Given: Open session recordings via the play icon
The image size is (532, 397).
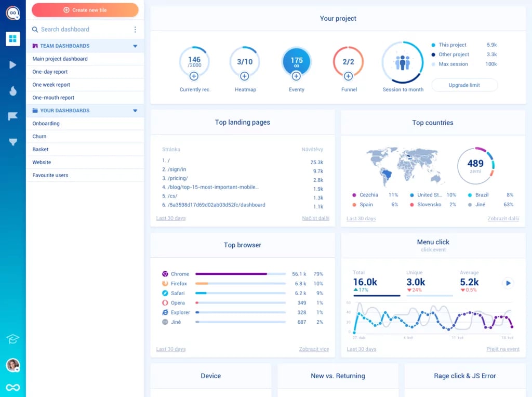Looking at the screenshot, I should coord(12,64).
